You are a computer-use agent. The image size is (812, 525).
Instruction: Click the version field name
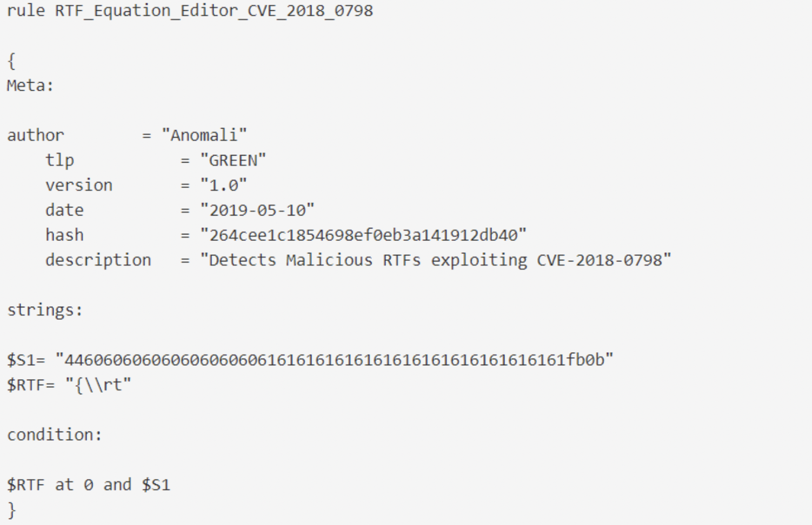click(79, 185)
